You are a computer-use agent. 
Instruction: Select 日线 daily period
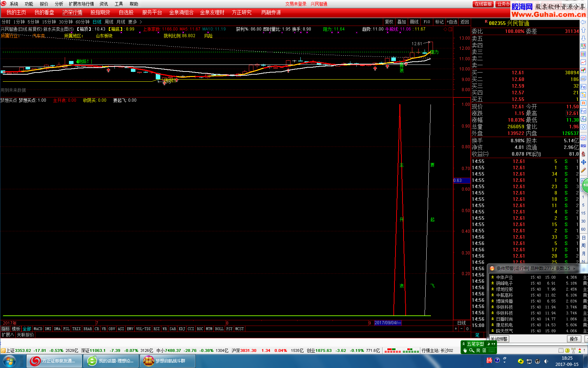click(97, 22)
